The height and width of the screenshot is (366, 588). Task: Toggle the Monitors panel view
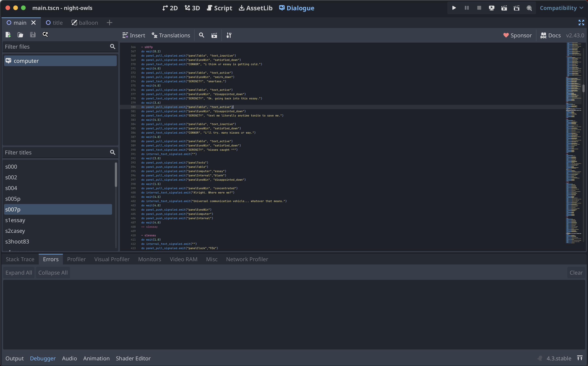[x=149, y=259]
